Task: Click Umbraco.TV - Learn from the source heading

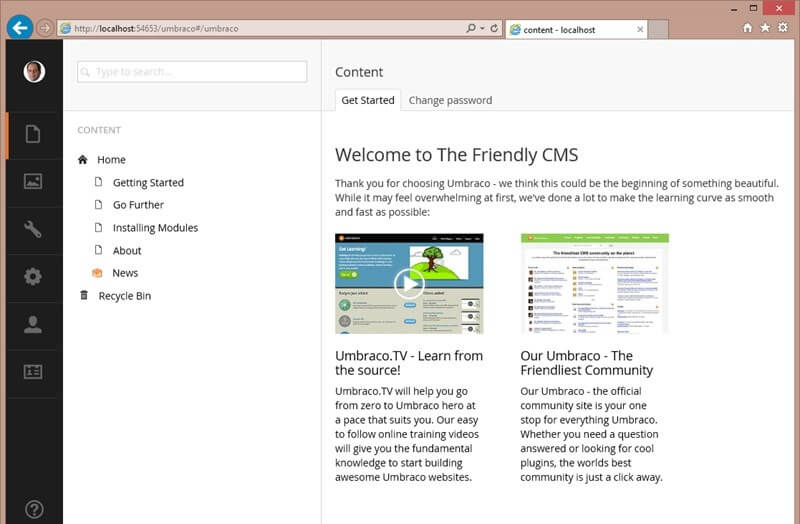Action: (409, 363)
